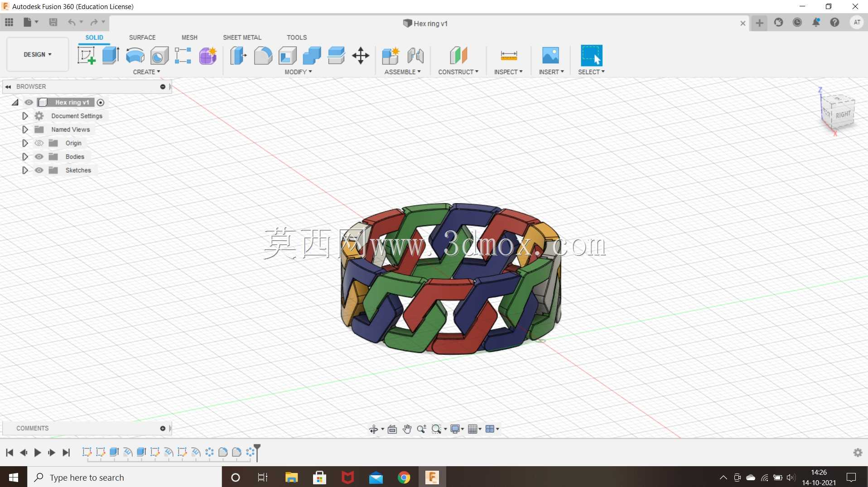Click the Look At icon
This screenshot has height=487, width=868.
click(392, 429)
